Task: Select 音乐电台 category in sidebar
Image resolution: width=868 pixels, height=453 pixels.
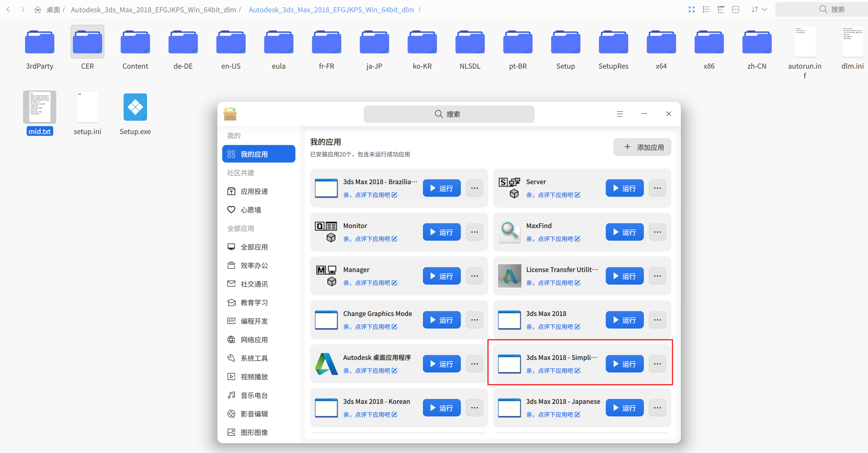Action: point(254,395)
